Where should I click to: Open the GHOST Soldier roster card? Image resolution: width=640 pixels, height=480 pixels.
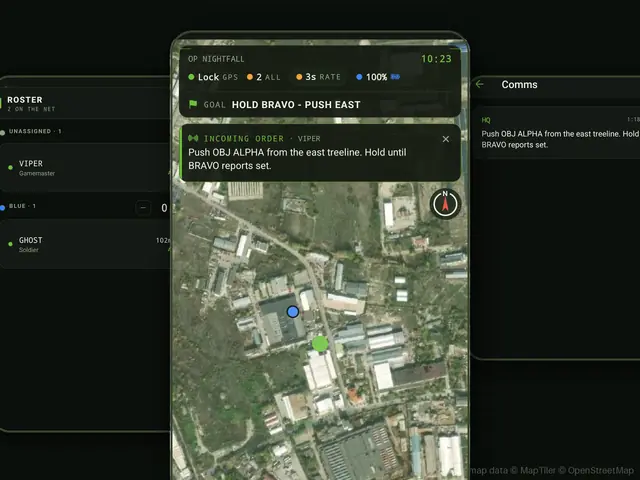coord(85,244)
